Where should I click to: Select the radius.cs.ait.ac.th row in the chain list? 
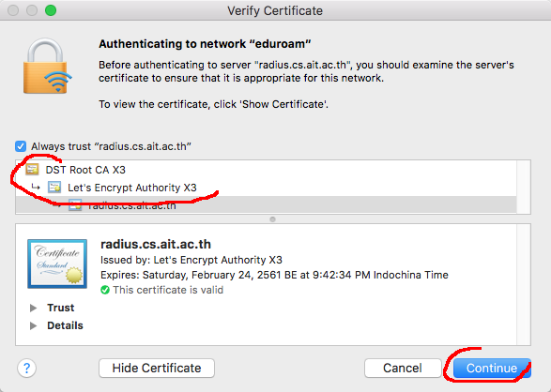[266, 205]
